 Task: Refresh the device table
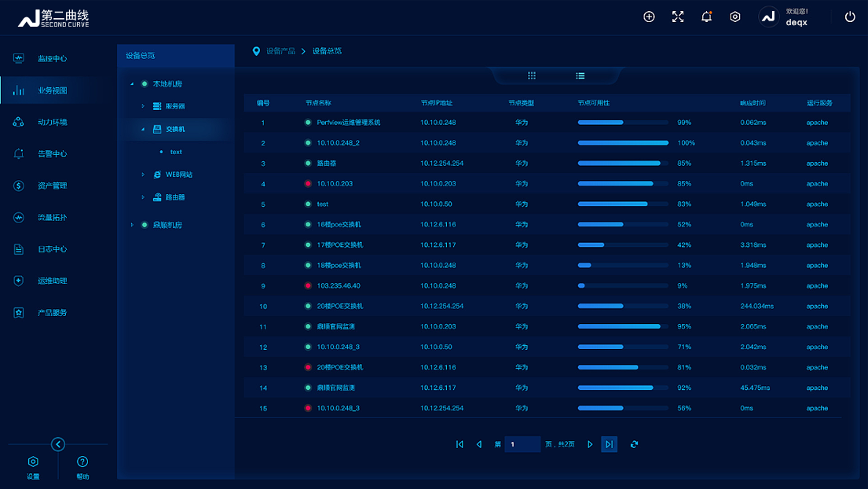(634, 444)
